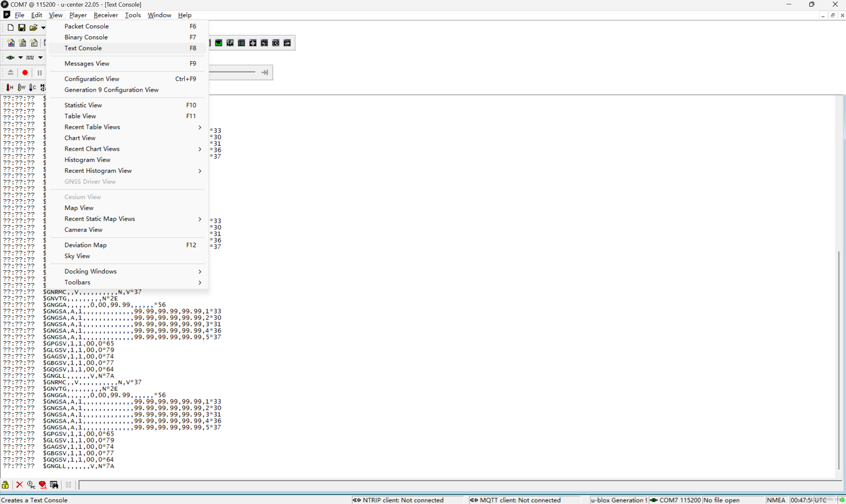Choose Generation 9 Configuration View
This screenshot has width=846, height=504.
click(111, 90)
